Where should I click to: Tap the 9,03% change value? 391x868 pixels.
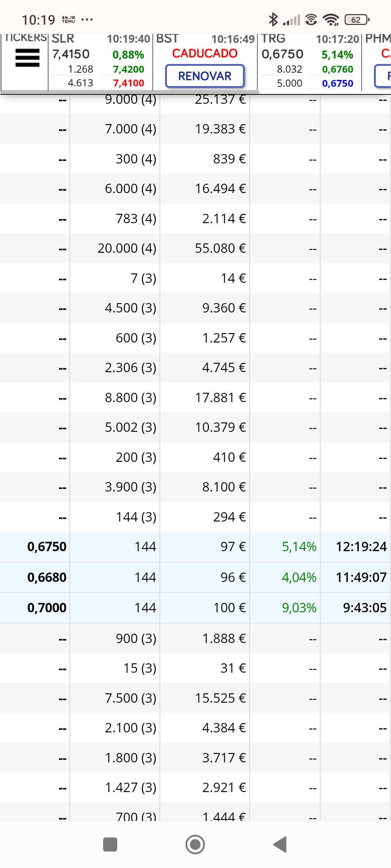click(299, 608)
